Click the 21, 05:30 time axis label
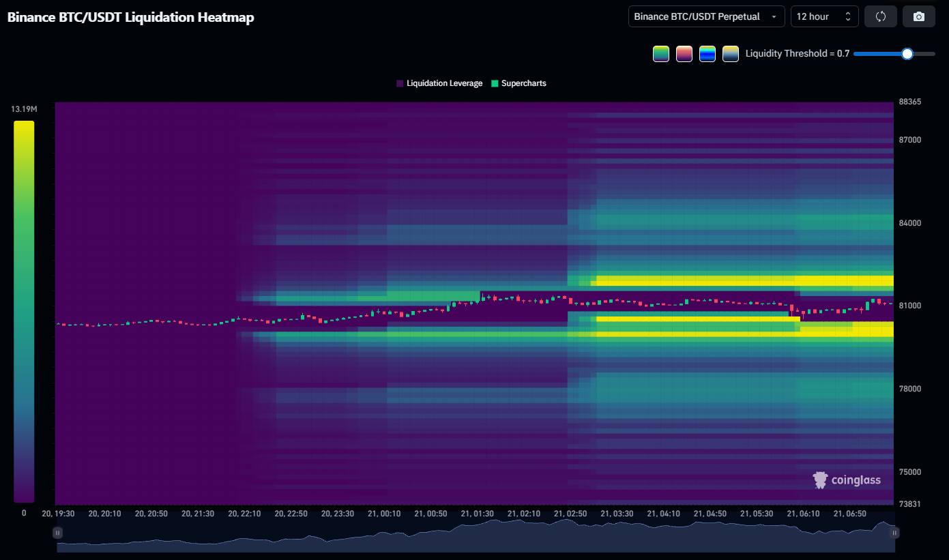 click(x=756, y=513)
